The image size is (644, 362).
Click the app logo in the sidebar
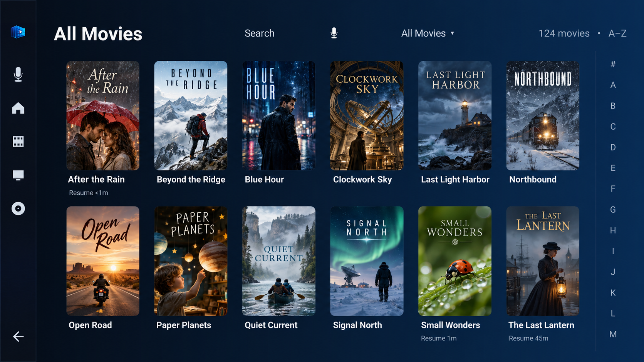pos(18,32)
